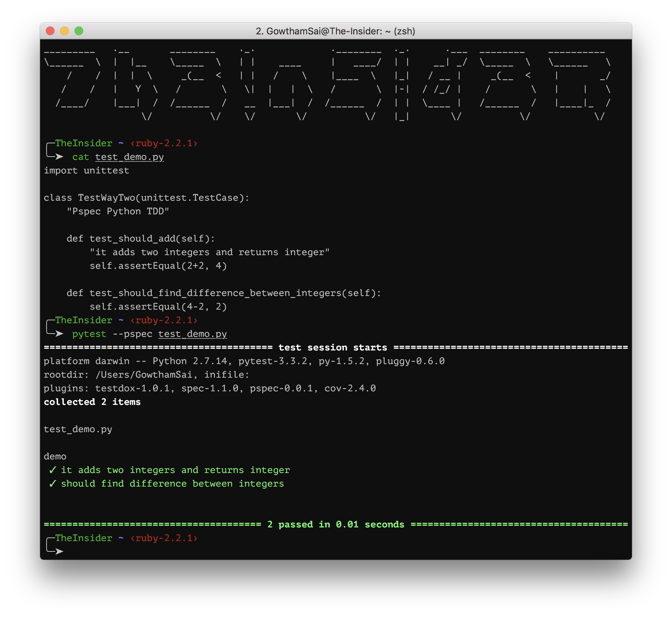This screenshot has height=617, width=672.
Task: Click 'test_demo.py' after pytest --pspec
Action: (x=192, y=334)
